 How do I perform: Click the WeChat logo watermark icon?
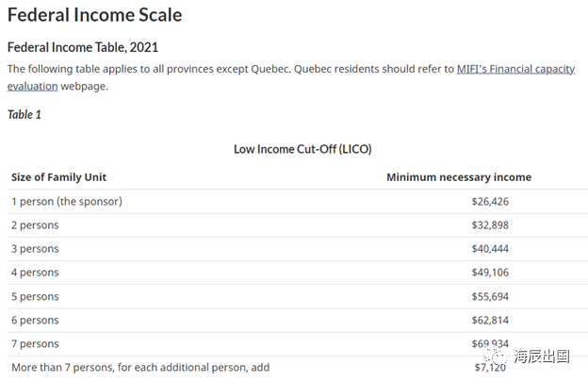pyautogui.click(x=495, y=355)
